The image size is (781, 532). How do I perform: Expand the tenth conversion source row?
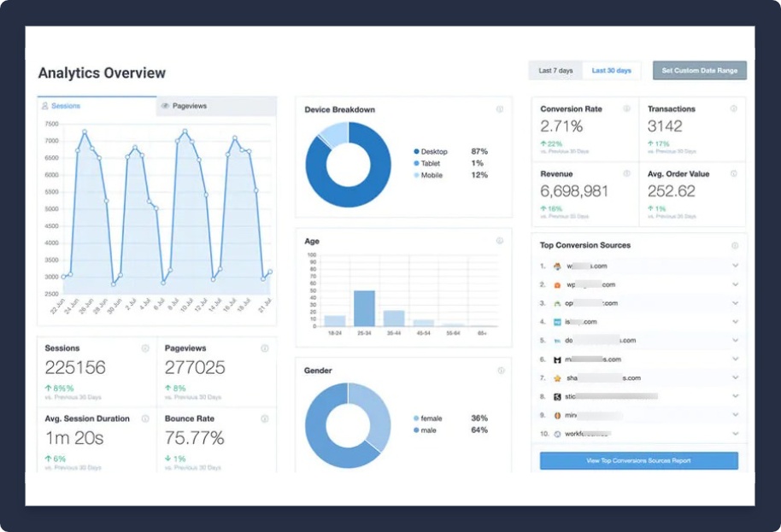pos(735,434)
